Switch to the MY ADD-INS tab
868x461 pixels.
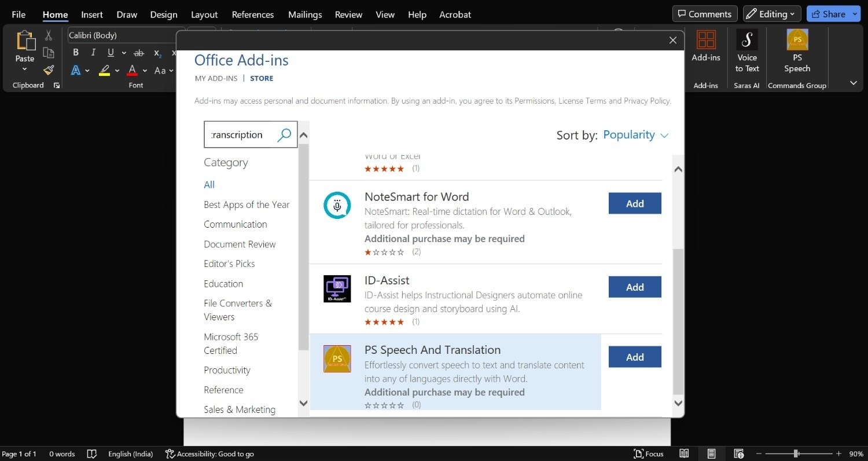pyautogui.click(x=216, y=78)
